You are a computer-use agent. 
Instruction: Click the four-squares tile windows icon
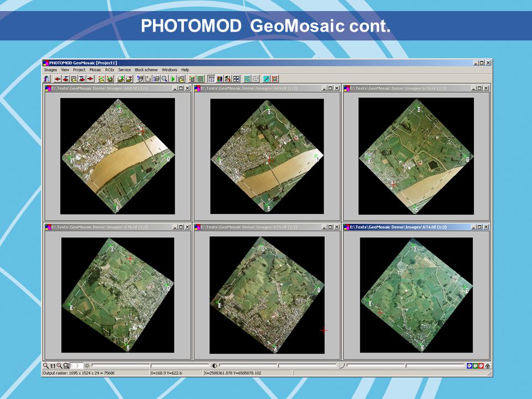(236, 79)
